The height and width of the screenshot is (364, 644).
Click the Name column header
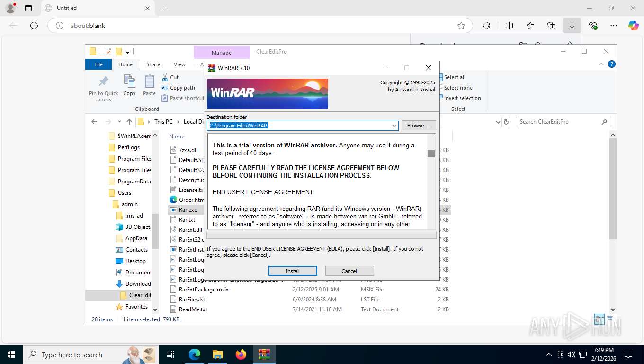pyautogui.click(x=177, y=136)
